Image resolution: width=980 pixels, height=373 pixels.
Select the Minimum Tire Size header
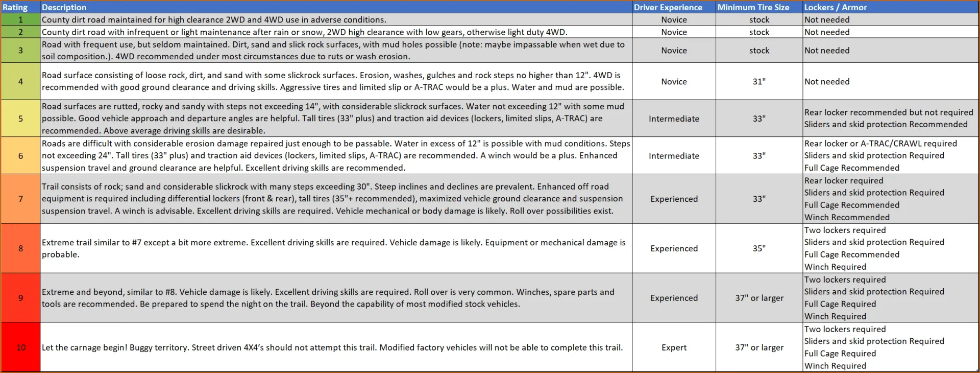pyautogui.click(x=753, y=7)
